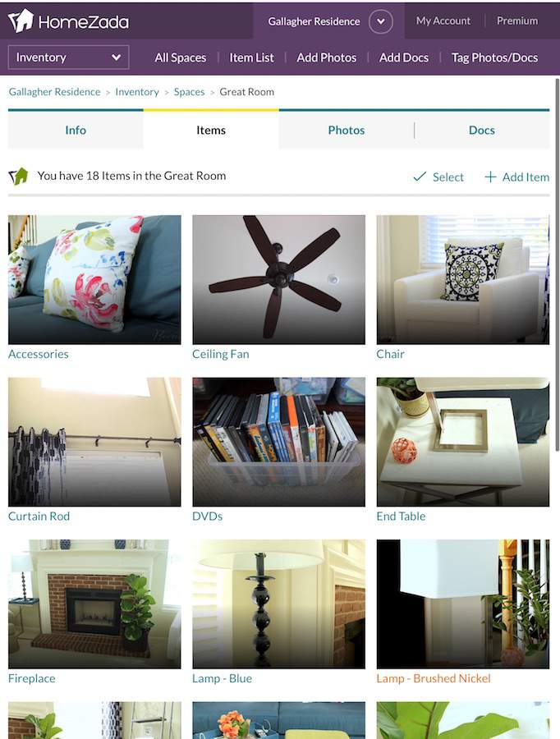Screen dimensions: 560x739
Task: Click the Premium link in header
Action: click(517, 21)
